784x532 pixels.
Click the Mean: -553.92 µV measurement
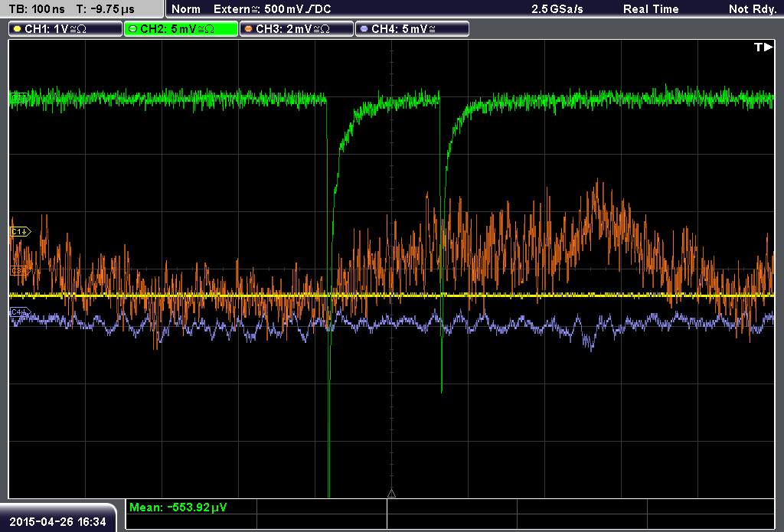(178, 508)
